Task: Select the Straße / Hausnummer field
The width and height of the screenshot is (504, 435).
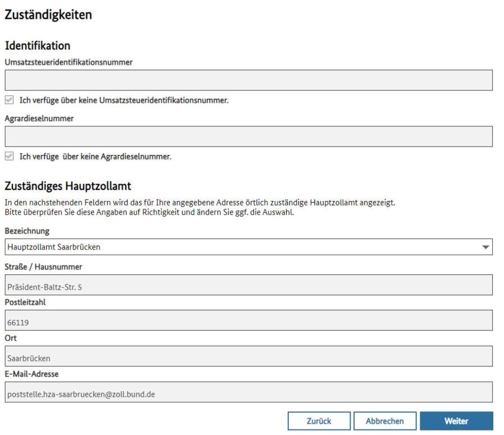Action: point(248,285)
